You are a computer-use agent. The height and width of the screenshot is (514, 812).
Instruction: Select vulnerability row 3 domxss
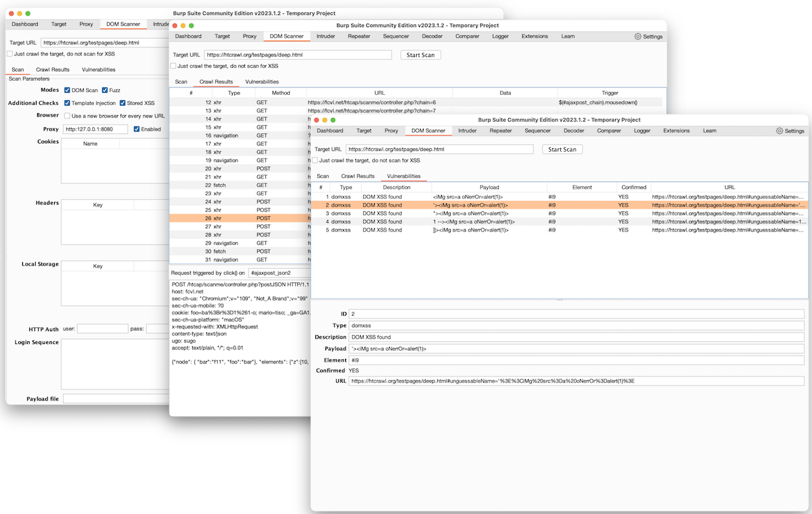tap(561, 213)
